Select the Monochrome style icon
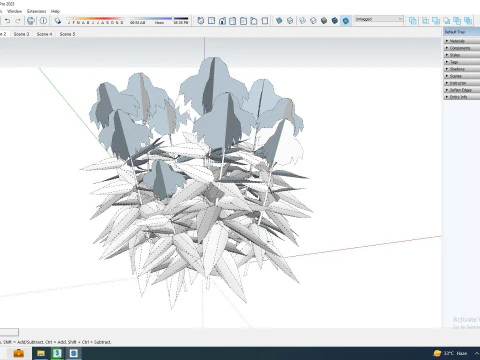The image size is (480, 360). tap(346, 21)
